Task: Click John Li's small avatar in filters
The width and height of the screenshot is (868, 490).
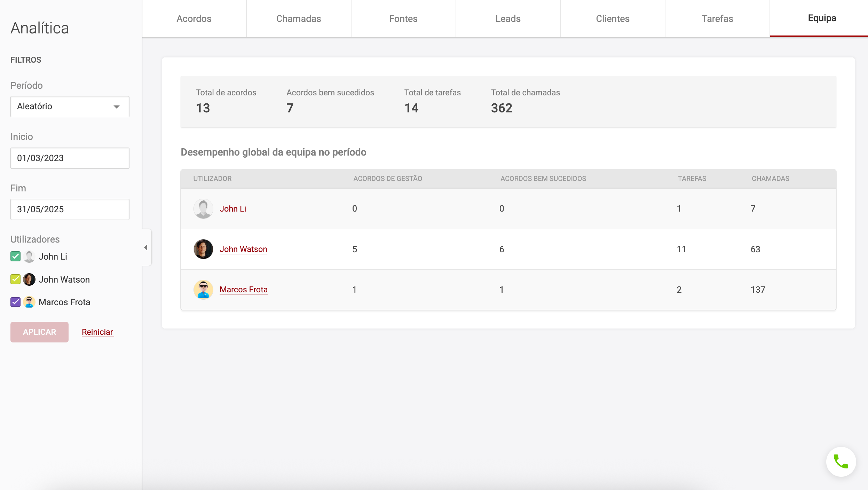Action: 29,256
